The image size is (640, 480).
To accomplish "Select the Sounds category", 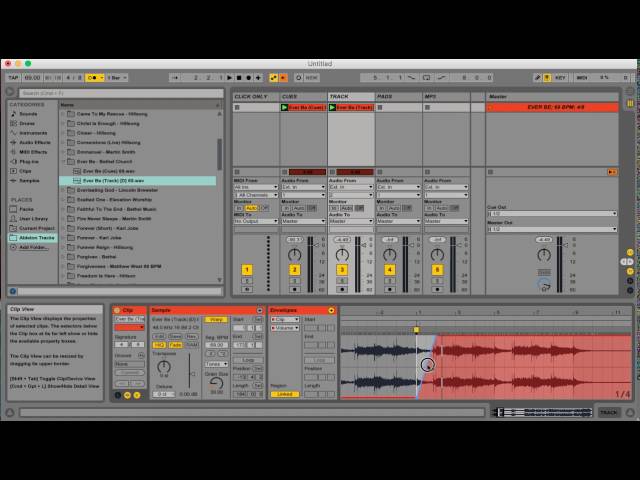I will click(x=28, y=114).
